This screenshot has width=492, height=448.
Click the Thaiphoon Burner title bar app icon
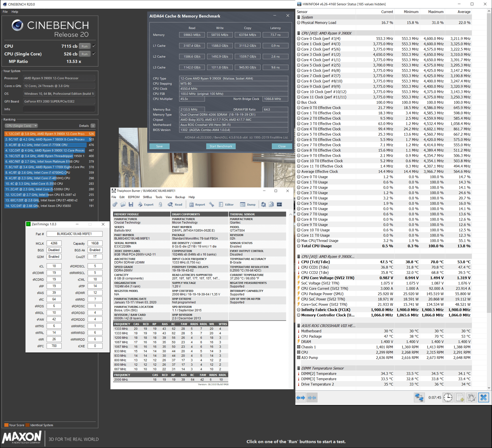coord(114,191)
